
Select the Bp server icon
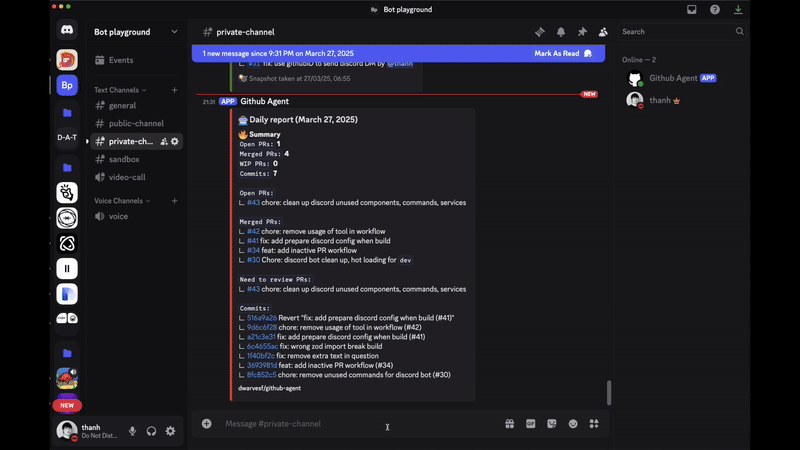pos(67,85)
